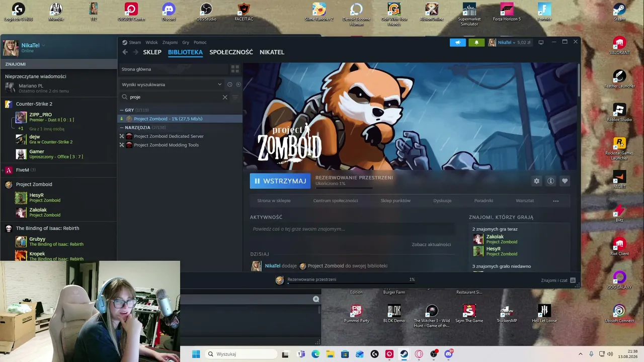644x362 pixels.
Task: Clear the library search text
Action: pyautogui.click(x=225, y=97)
